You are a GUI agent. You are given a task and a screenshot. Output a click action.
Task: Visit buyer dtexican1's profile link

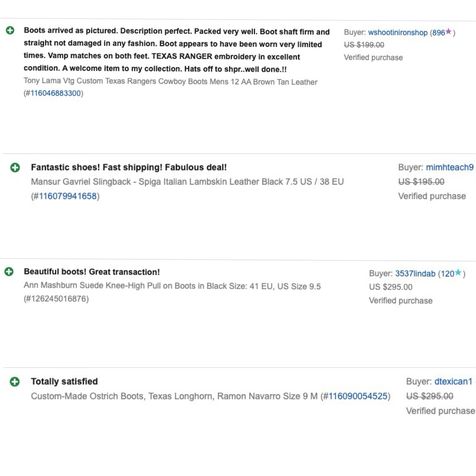453,381
